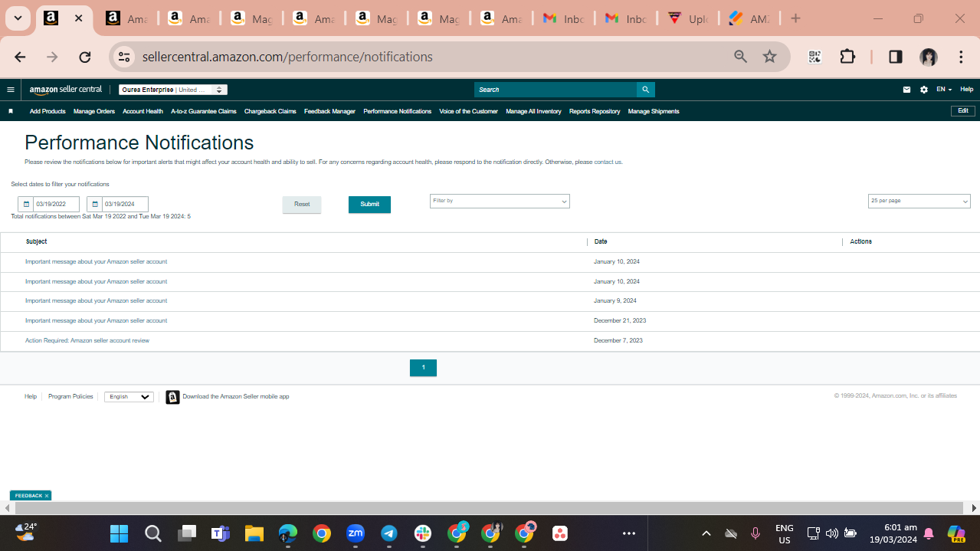Open the Seller Central hamburger menu
Viewport: 980px width, 551px height.
coord(11,90)
